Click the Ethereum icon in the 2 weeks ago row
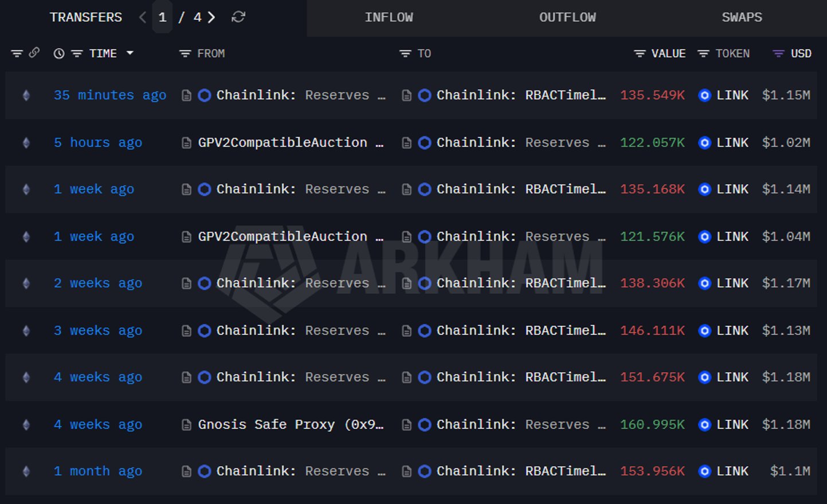The image size is (827, 504). pos(26,283)
